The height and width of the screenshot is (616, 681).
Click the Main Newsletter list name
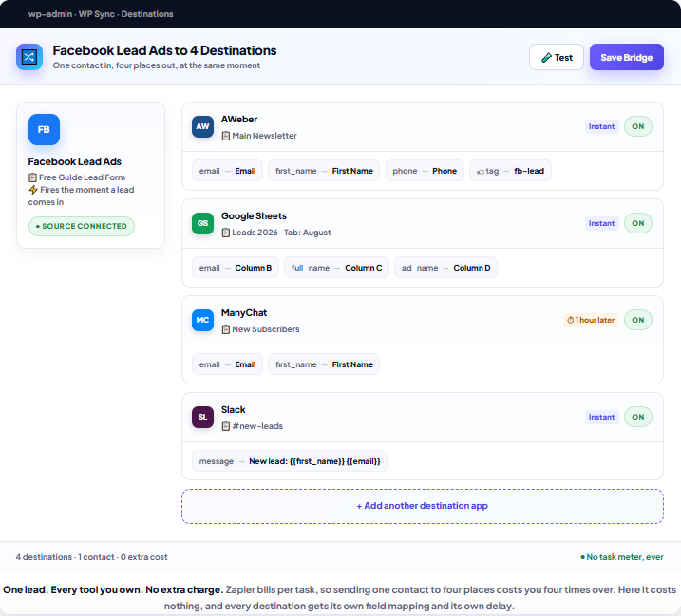tap(264, 136)
